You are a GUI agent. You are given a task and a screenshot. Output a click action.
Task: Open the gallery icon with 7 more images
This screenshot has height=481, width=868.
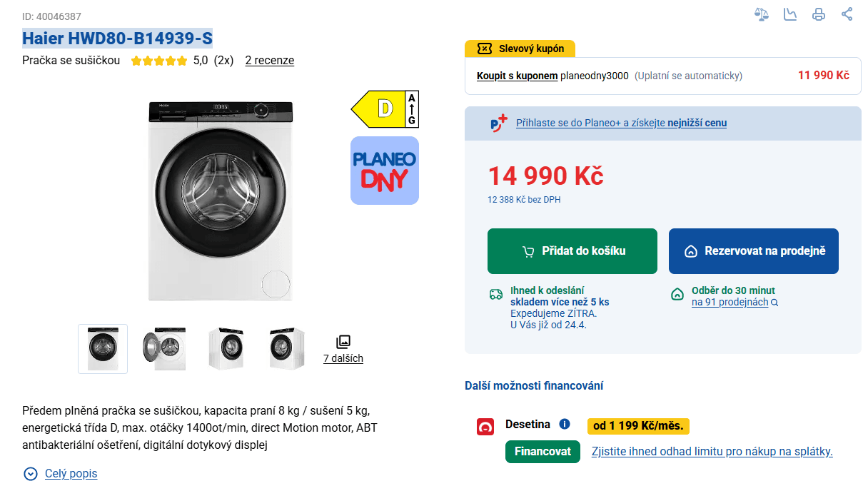pyautogui.click(x=343, y=349)
